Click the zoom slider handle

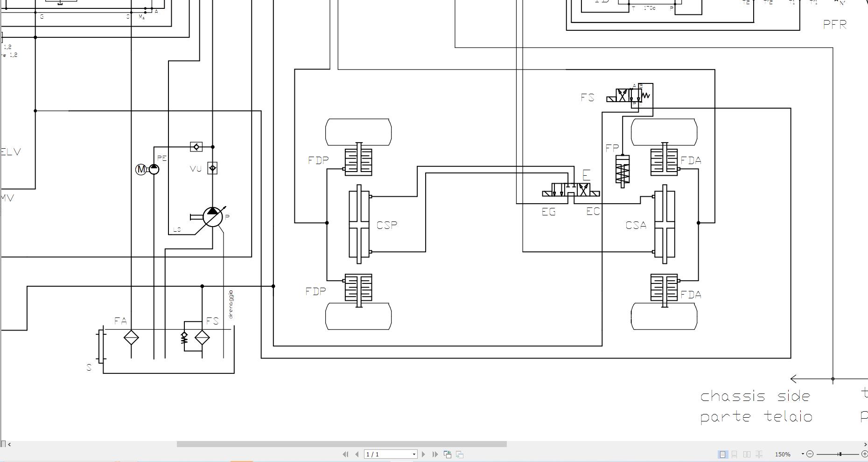coord(840,454)
